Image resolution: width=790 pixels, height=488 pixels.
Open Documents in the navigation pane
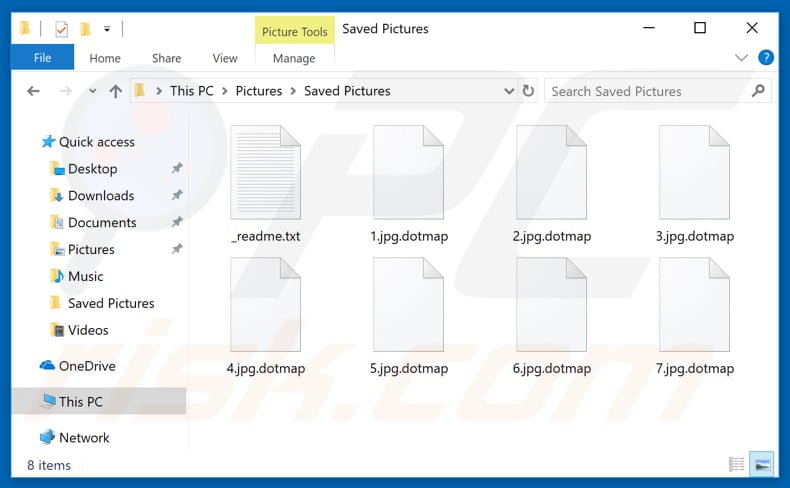pyautogui.click(x=102, y=223)
